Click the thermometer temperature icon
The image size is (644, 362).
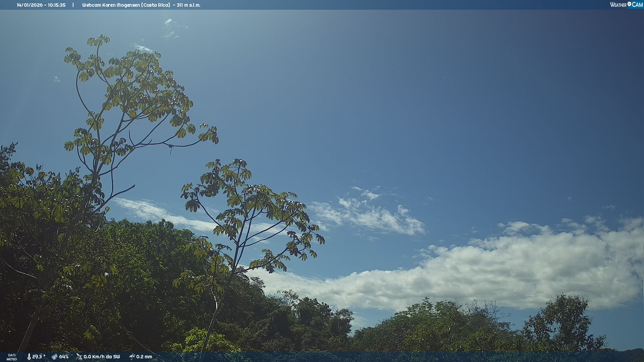coord(29,357)
